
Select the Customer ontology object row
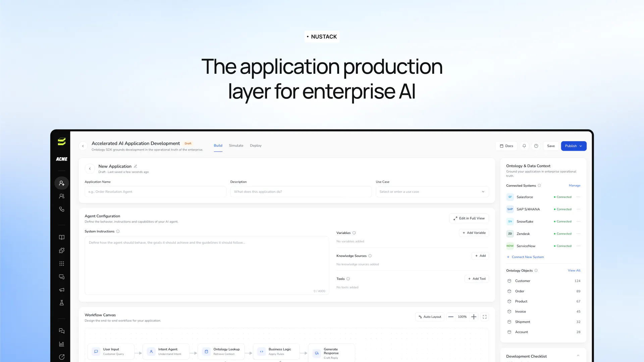(x=543, y=281)
